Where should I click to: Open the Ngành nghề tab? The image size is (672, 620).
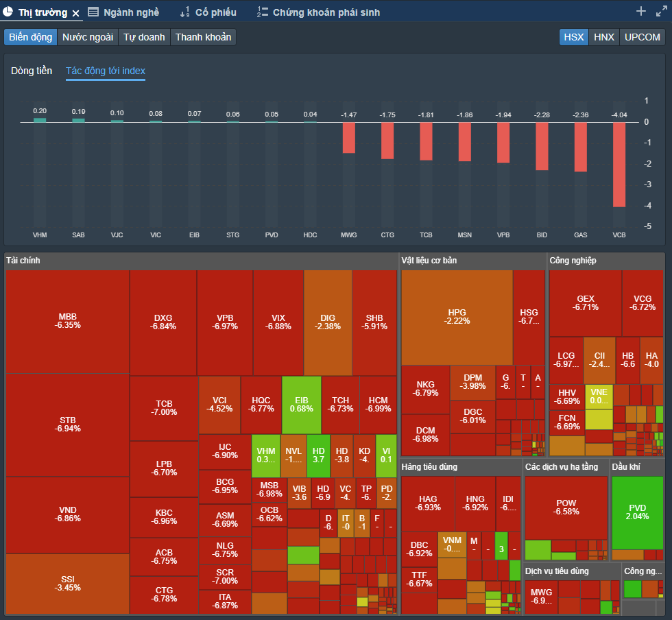pos(130,12)
